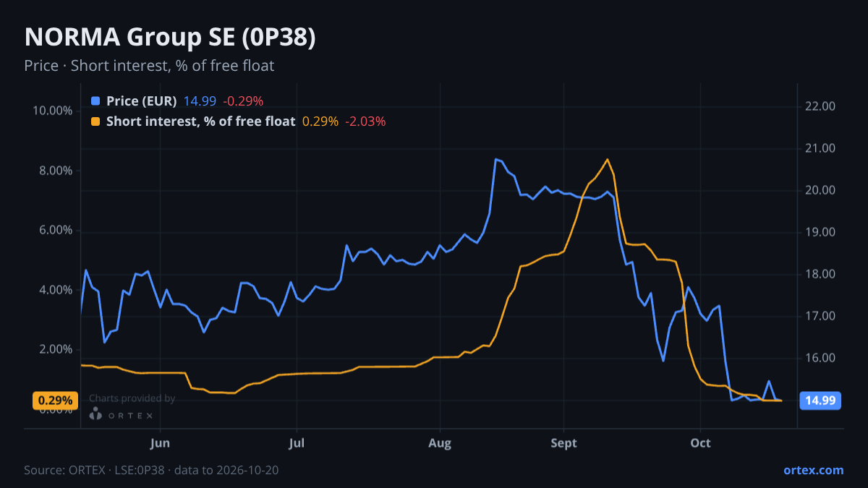
Task: Click the 17.00 right axis label
Action: [820, 316]
